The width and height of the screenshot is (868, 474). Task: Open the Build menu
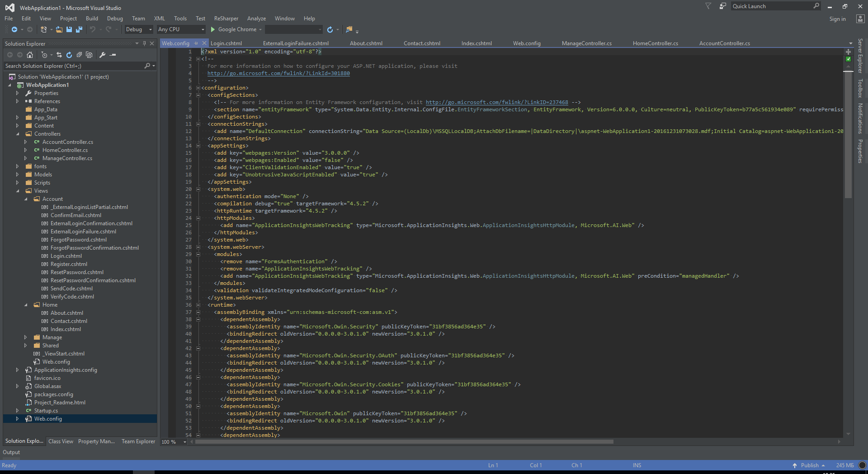click(x=92, y=19)
